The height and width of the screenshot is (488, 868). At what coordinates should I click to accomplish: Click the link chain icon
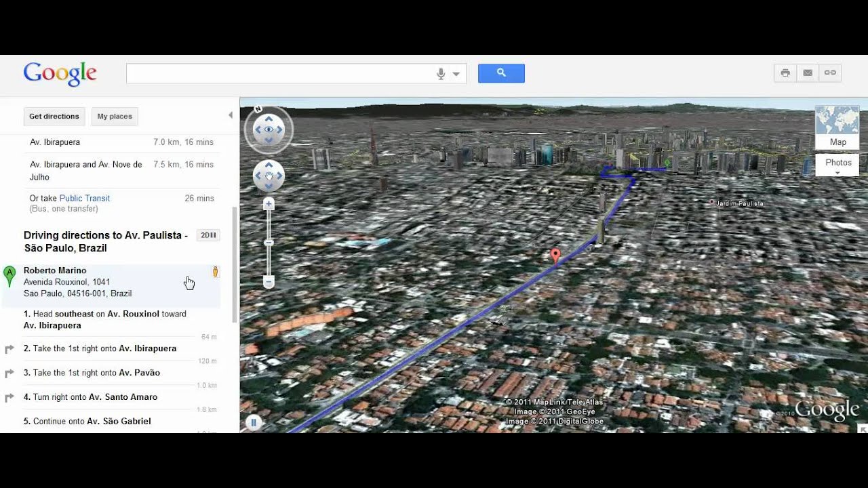click(x=830, y=73)
